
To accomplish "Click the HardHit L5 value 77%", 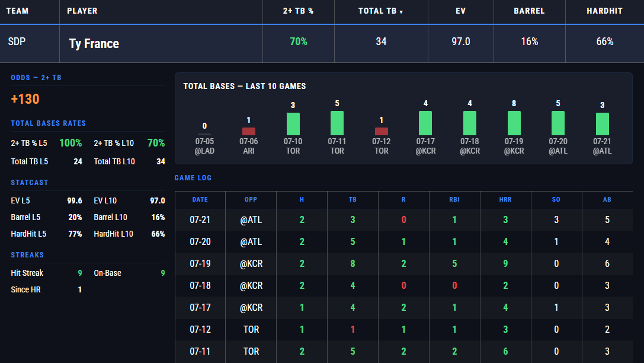I will click(75, 234).
